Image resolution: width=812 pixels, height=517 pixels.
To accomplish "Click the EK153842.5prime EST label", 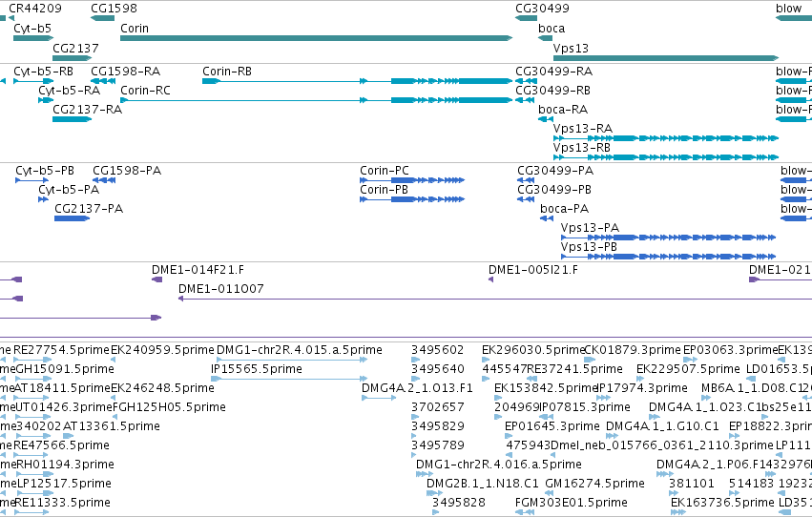I will [547, 388].
